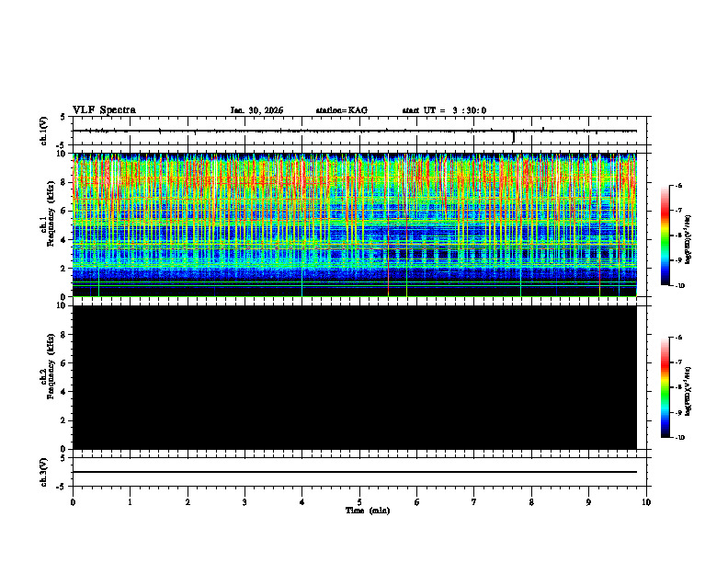The height and width of the screenshot is (563, 728).
Task: Click the ch.1 color bar log(PSD) label
Action: [x=688, y=239]
